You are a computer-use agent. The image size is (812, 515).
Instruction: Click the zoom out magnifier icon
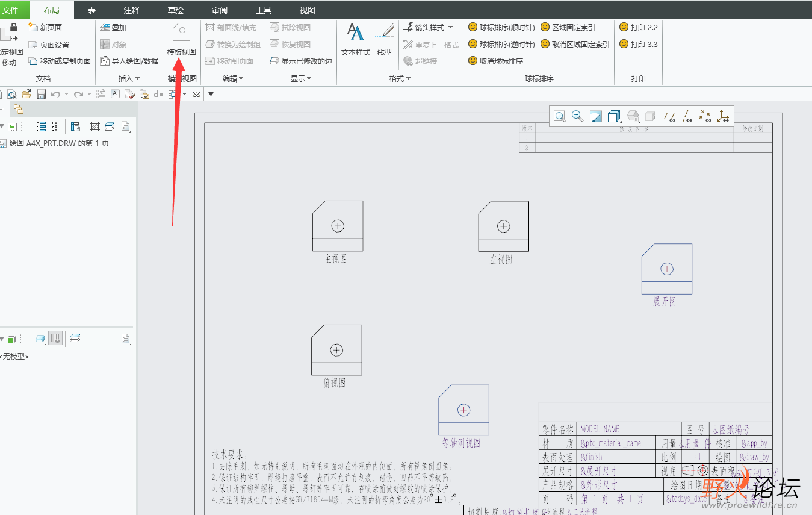pos(578,116)
